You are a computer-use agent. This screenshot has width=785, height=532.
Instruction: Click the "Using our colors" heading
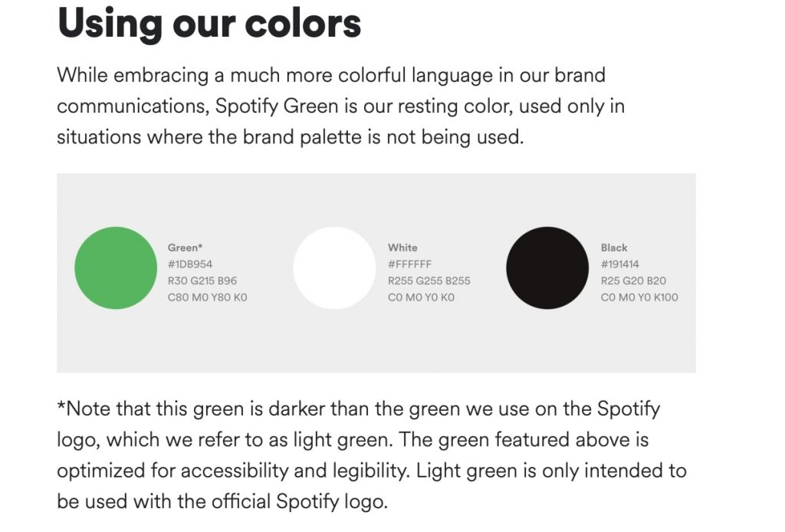point(209,23)
